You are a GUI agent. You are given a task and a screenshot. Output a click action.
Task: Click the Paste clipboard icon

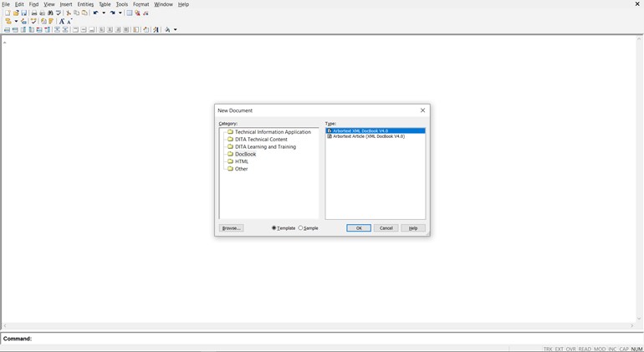[84, 13]
